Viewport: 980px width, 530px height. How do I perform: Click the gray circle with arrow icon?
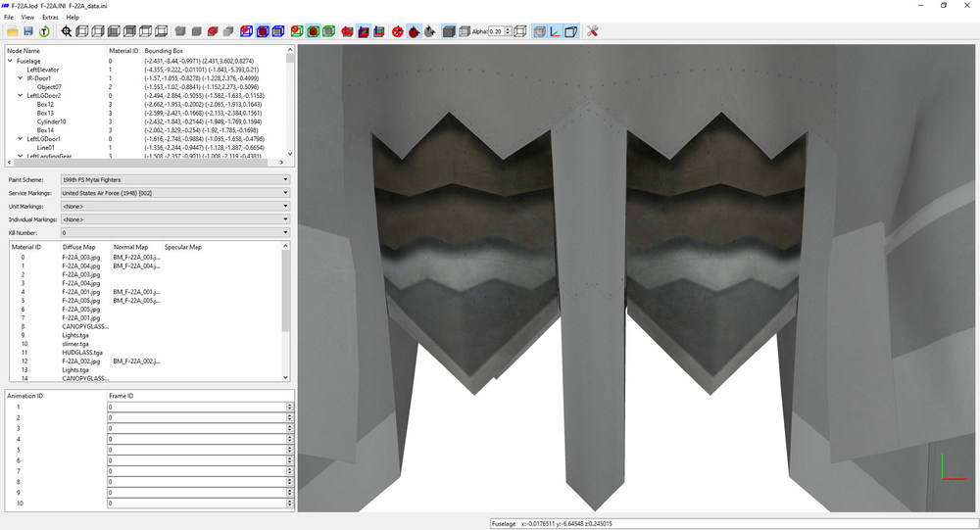point(429,31)
